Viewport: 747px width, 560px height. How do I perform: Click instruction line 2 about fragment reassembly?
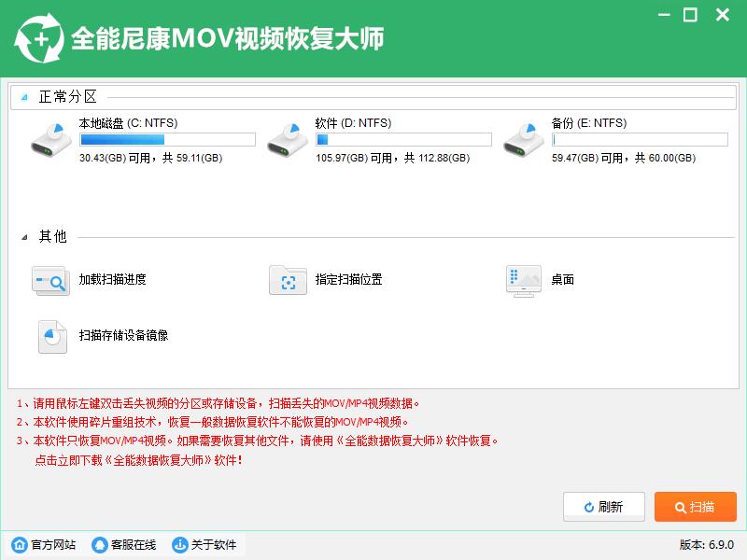pyautogui.click(x=213, y=422)
